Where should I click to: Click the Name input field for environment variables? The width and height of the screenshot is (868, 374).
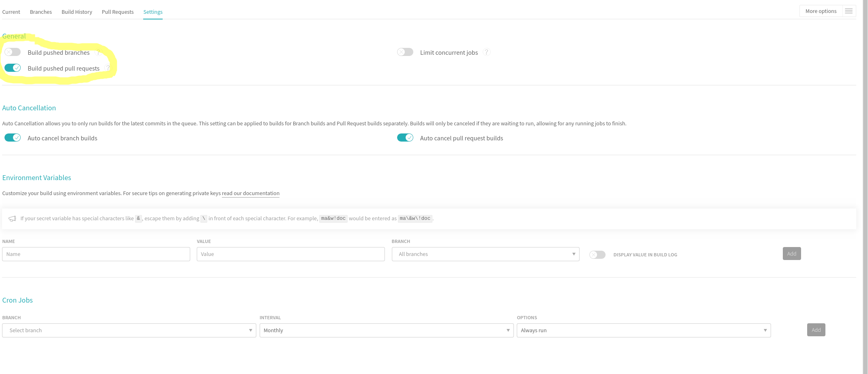(96, 254)
